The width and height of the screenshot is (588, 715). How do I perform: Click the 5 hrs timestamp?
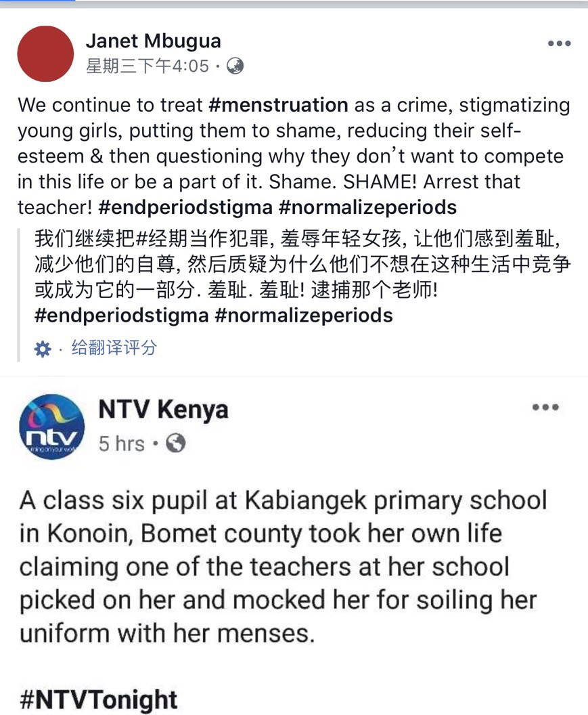(122, 443)
